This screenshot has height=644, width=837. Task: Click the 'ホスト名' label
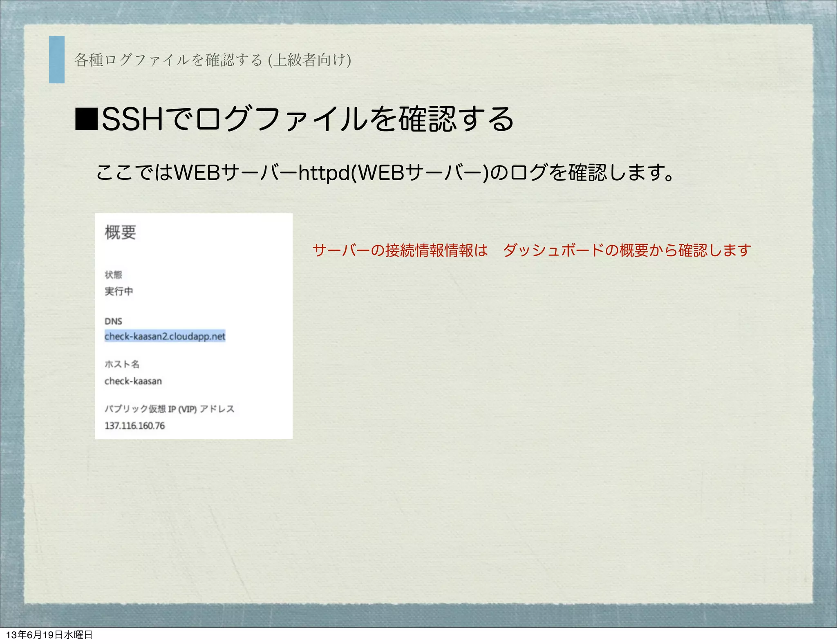click(x=122, y=364)
